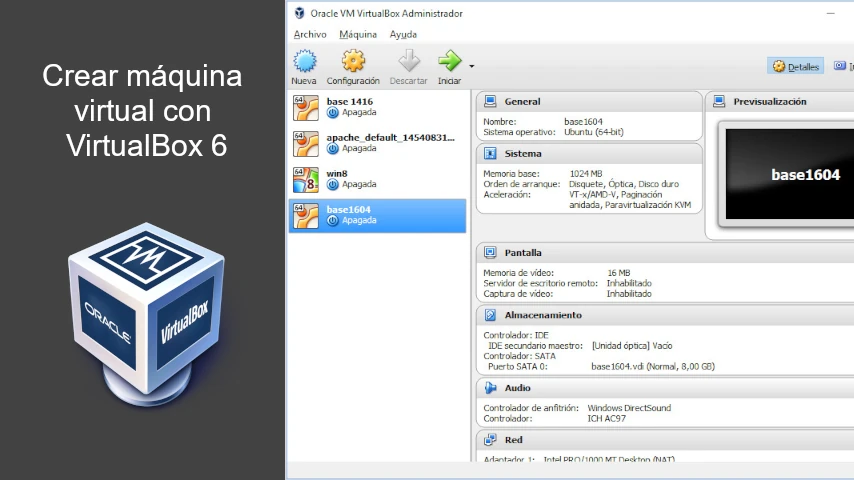The width and height of the screenshot is (854, 480).
Task: Click the Ubuntu (64-bit) operating system value
Action: point(594,132)
